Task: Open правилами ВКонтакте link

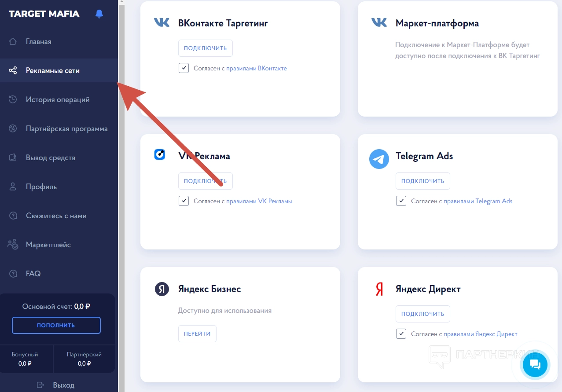Action: tap(257, 68)
